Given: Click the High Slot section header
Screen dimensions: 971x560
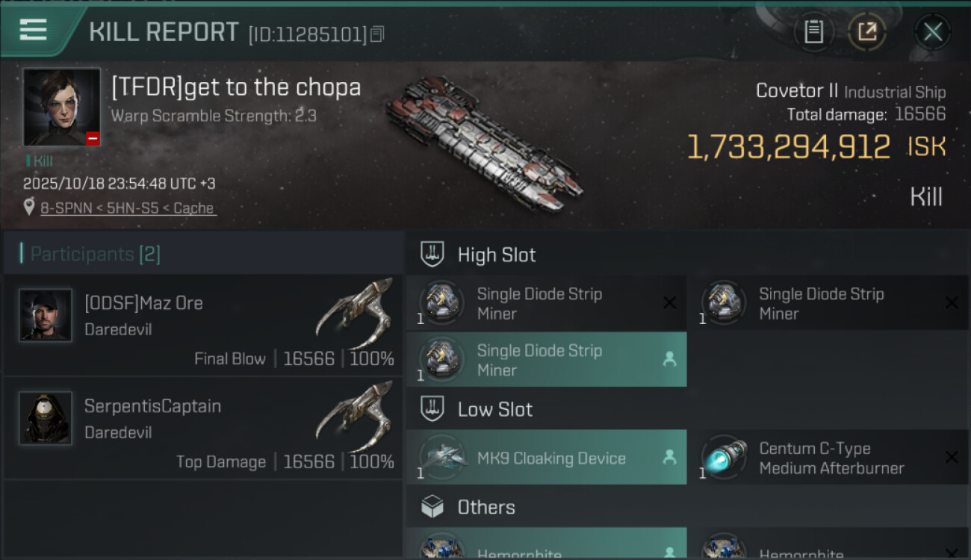Looking at the screenshot, I should click(x=497, y=255).
